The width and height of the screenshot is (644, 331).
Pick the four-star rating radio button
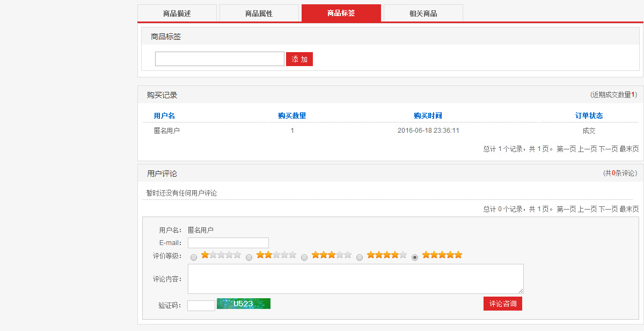pos(360,257)
